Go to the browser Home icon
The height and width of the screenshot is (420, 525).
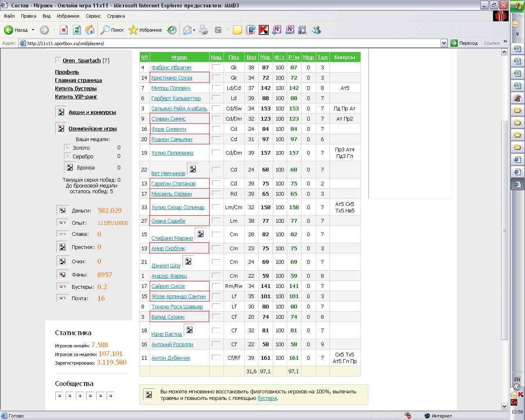(x=90, y=30)
